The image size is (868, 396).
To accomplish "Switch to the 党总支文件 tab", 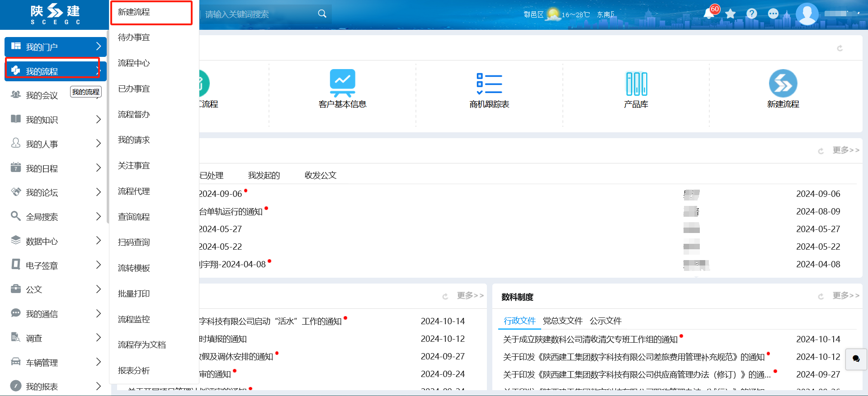I will pyautogui.click(x=562, y=321).
